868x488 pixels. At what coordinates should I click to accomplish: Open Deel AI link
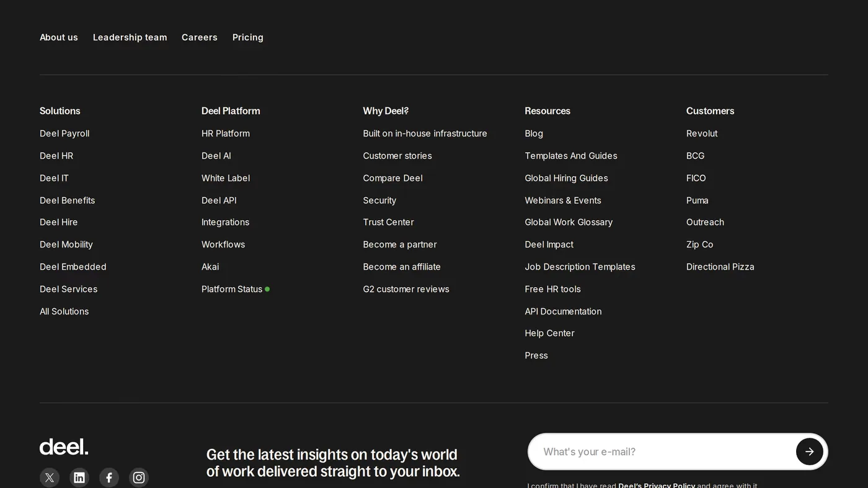click(x=216, y=156)
